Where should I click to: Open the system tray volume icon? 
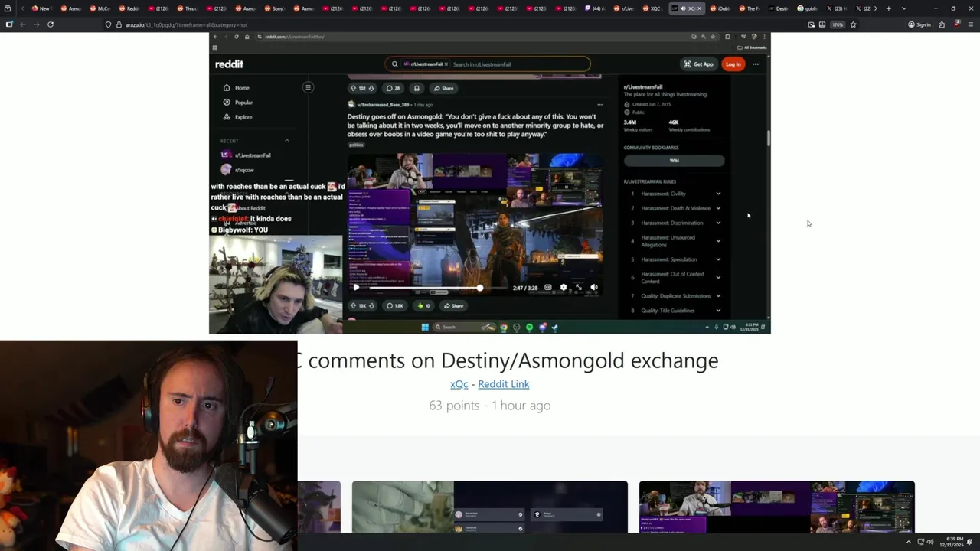[x=930, y=543]
